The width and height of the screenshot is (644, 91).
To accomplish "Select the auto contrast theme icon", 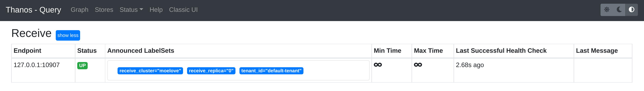I will pos(632,10).
